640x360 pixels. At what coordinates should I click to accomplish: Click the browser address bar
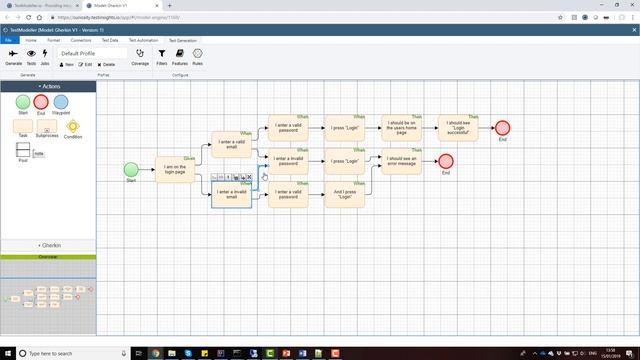tap(302, 18)
